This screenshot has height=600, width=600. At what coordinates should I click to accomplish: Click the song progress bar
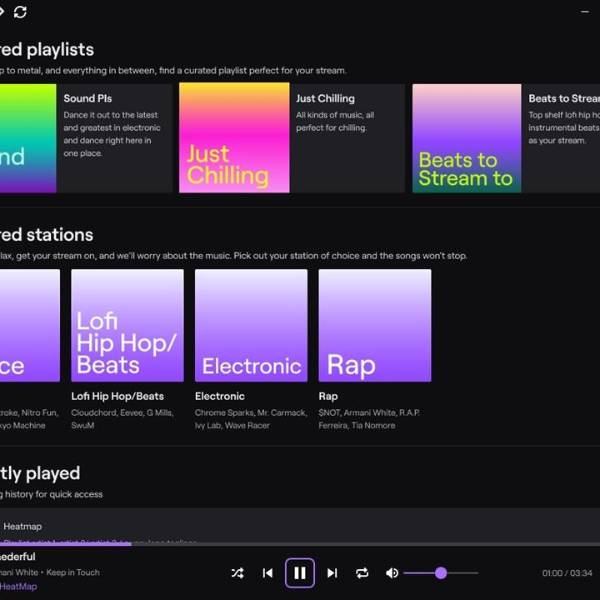pyautogui.click(x=300, y=544)
